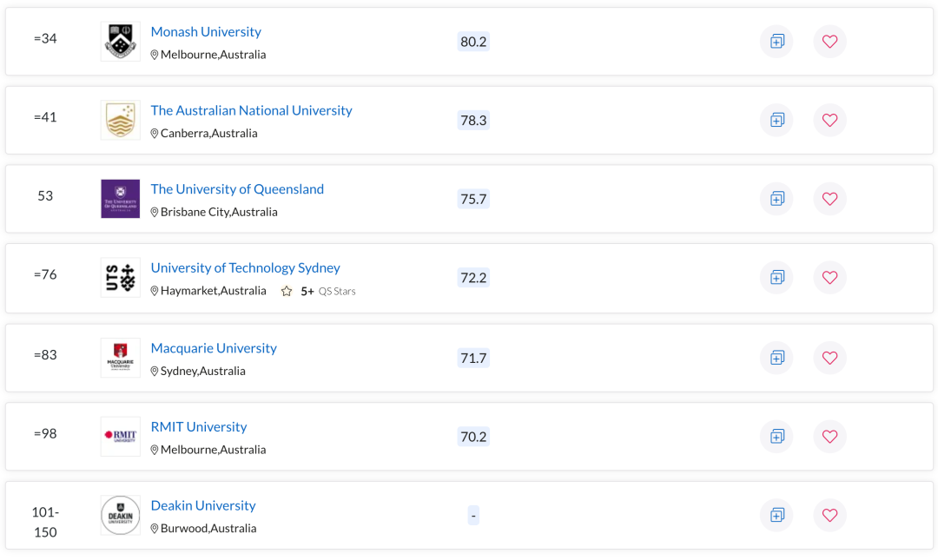Click the compare icon for Deakin University
This screenshot has height=560, width=938.
pyautogui.click(x=776, y=515)
